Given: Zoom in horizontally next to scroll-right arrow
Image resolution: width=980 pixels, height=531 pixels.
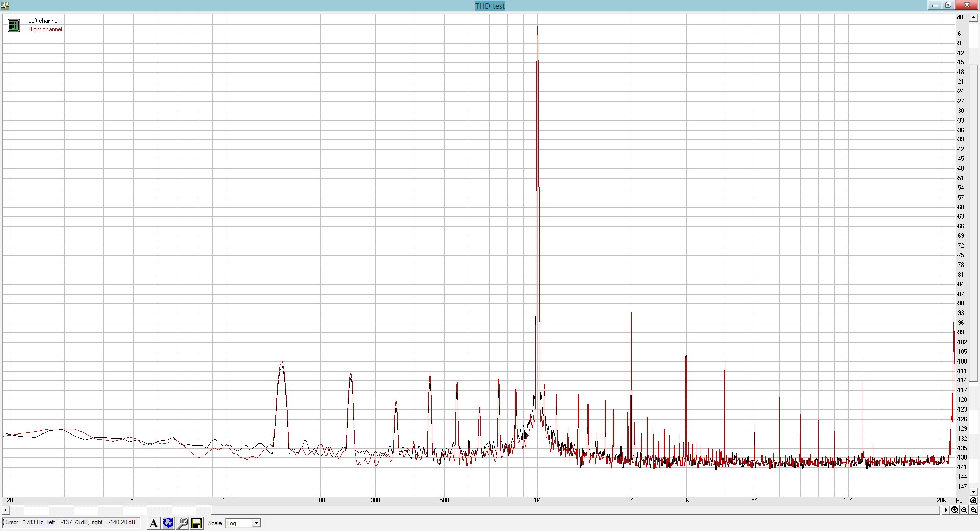Looking at the screenshot, I should (x=954, y=510).
